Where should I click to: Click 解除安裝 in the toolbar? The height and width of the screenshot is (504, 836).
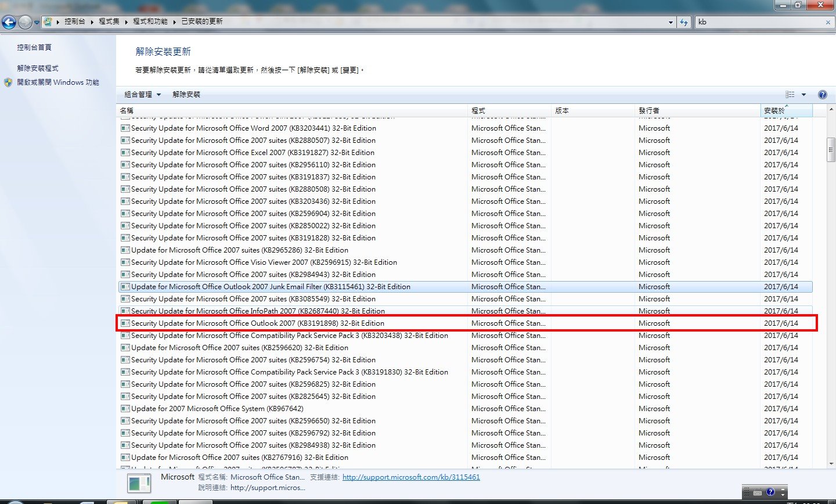coord(186,95)
